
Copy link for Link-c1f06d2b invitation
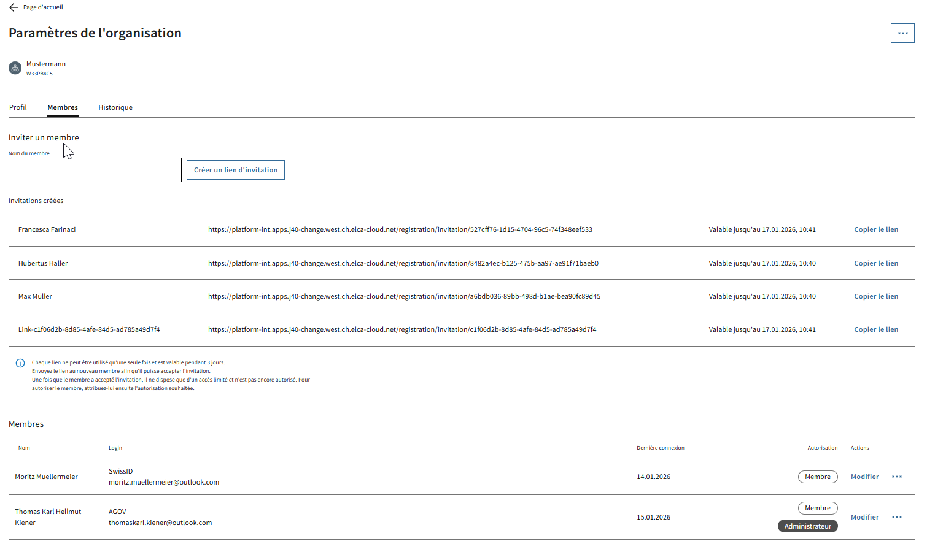pyautogui.click(x=875, y=329)
